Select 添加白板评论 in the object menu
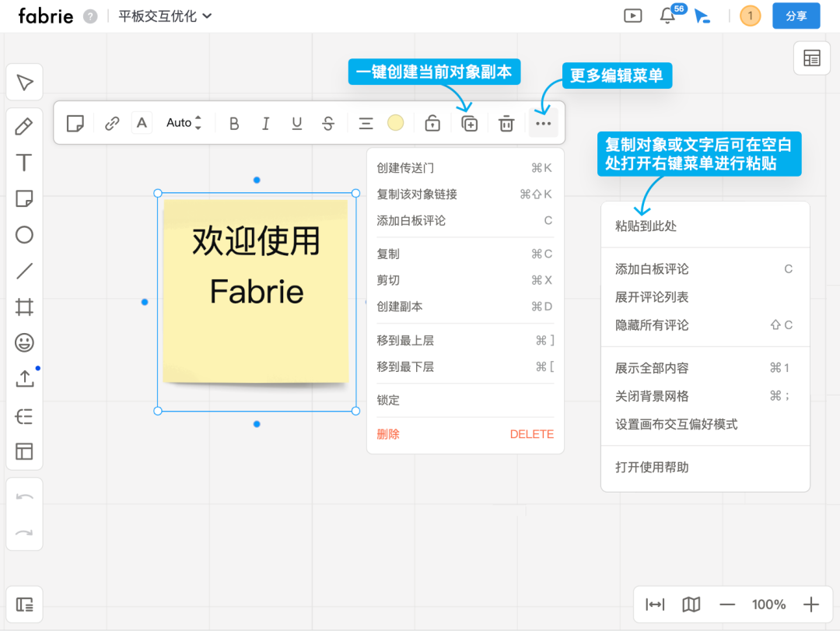The height and width of the screenshot is (631, 840). coord(465,220)
